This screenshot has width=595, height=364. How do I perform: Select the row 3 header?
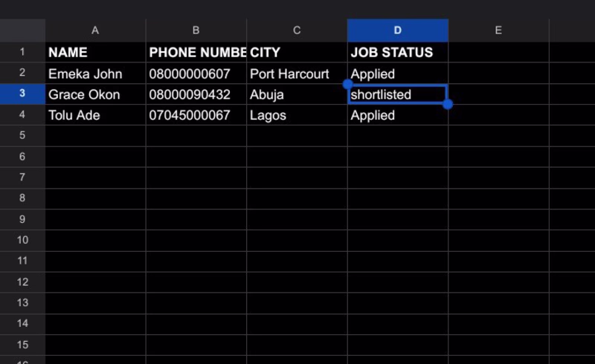coord(22,94)
